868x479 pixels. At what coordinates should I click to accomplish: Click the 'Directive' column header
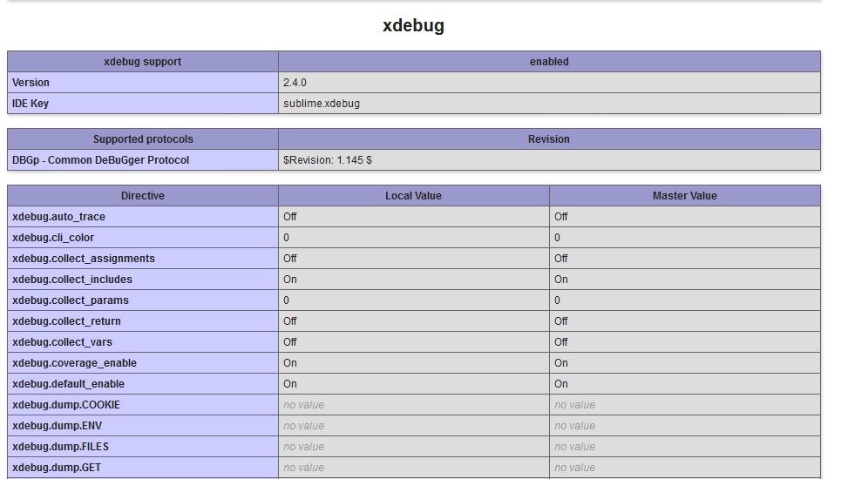[143, 196]
